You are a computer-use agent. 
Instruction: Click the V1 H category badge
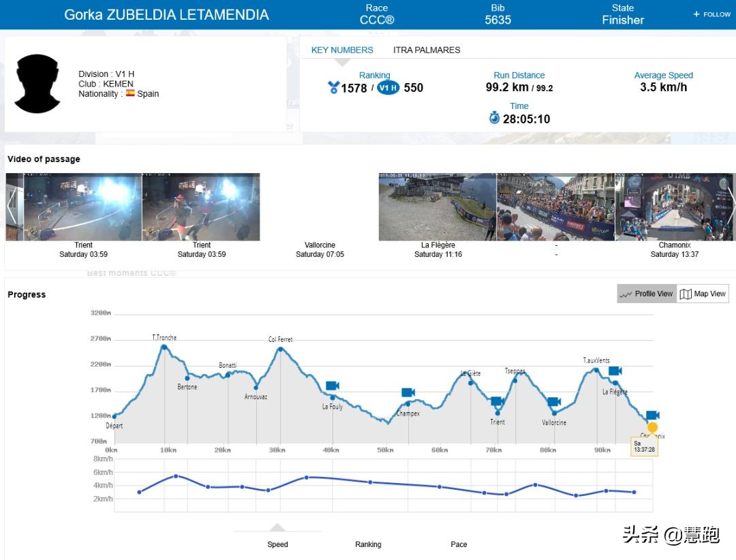click(x=388, y=88)
